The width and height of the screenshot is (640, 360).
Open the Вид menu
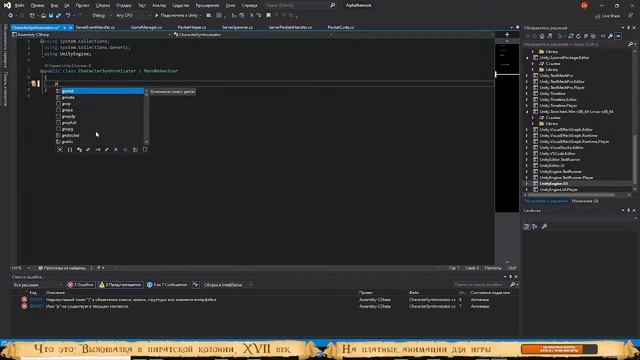pyautogui.click(x=54, y=5)
